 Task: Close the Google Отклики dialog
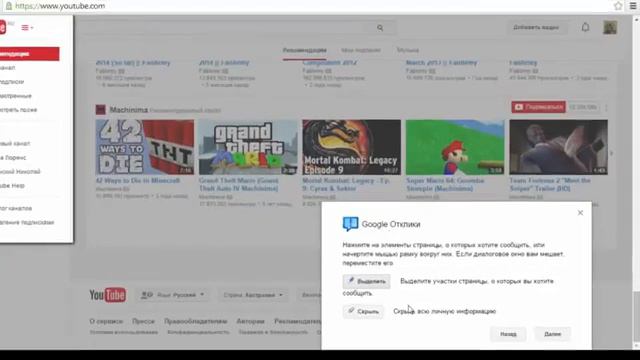coord(580,213)
